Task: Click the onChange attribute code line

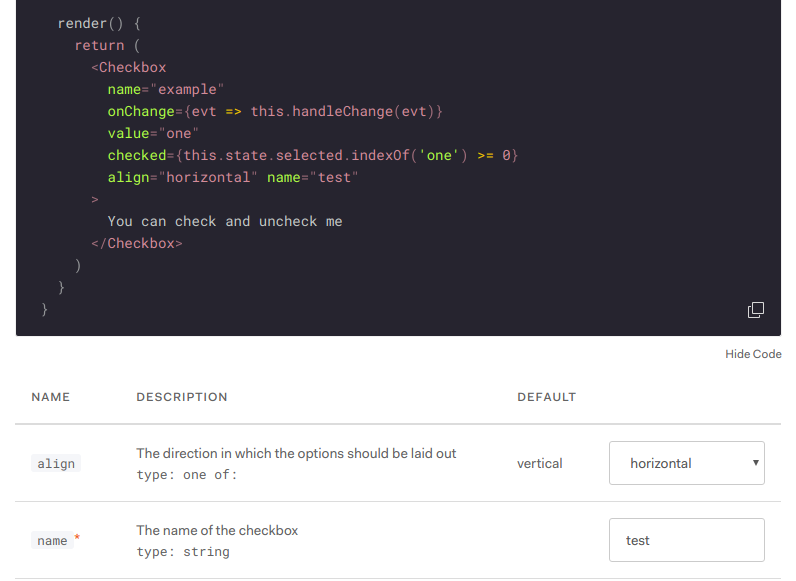Action: 275,111
